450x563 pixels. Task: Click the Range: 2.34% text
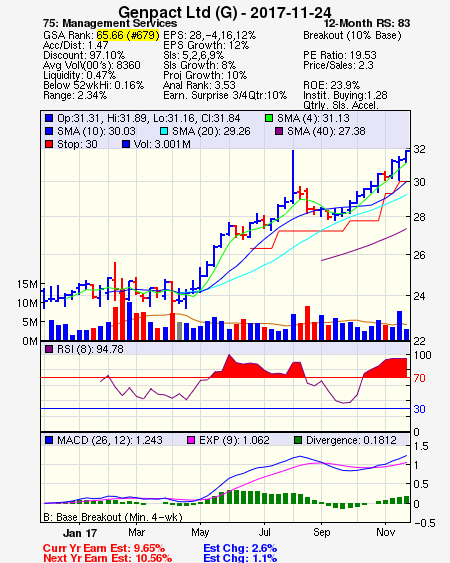pos(75,96)
